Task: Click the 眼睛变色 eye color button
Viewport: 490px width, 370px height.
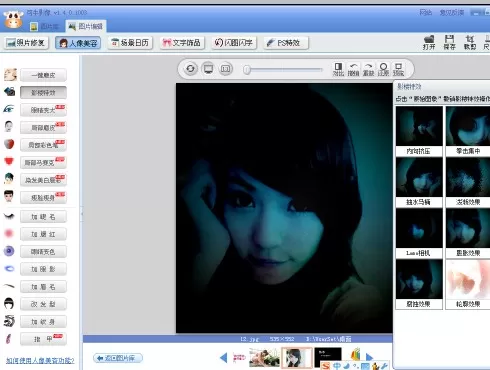Action: pyautogui.click(x=43, y=252)
